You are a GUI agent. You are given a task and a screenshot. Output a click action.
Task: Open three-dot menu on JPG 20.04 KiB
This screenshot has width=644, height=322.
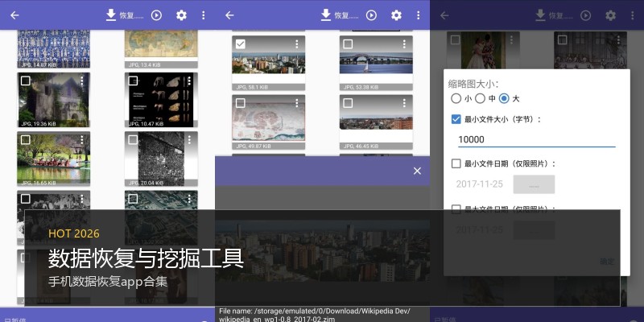tap(189, 139)
